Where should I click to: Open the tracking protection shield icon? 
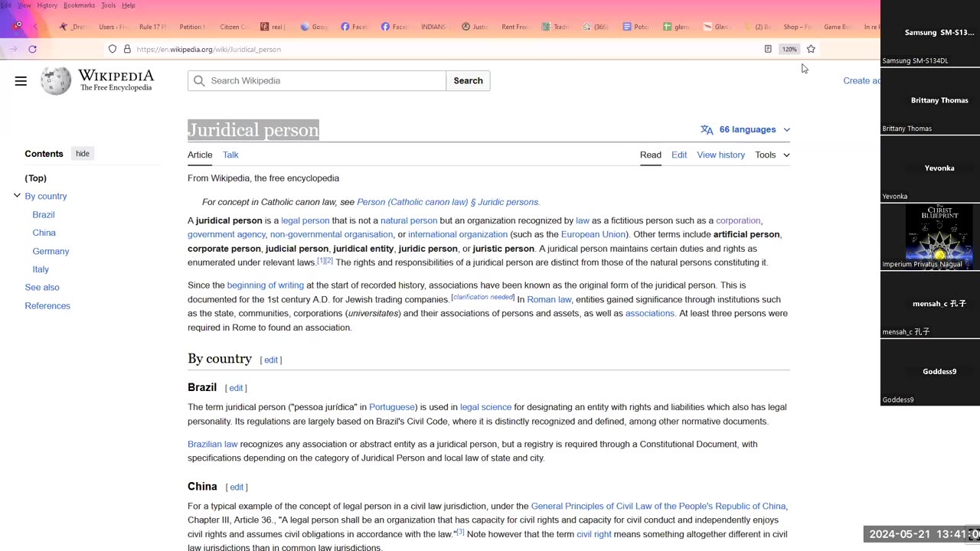(x=113, y=49)
